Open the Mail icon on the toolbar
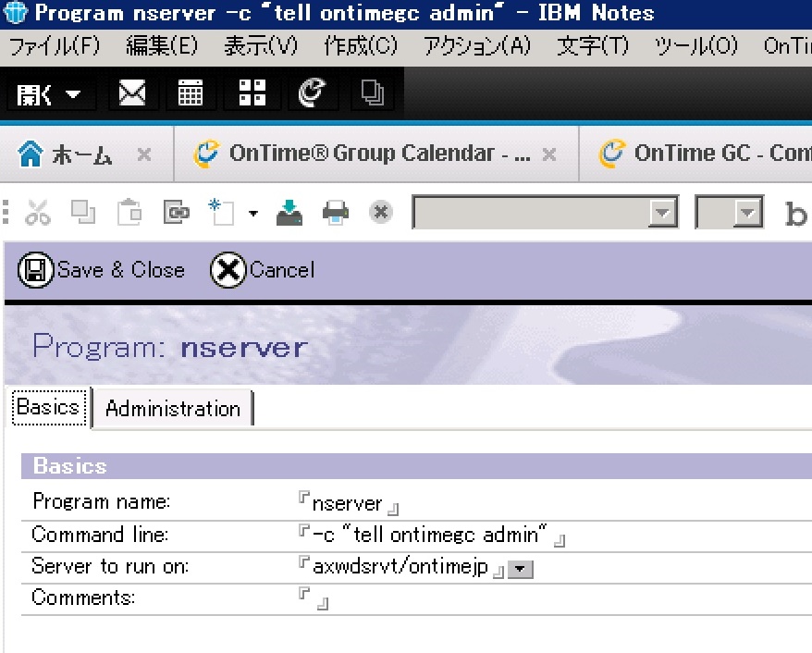 (x=131, y=92)
